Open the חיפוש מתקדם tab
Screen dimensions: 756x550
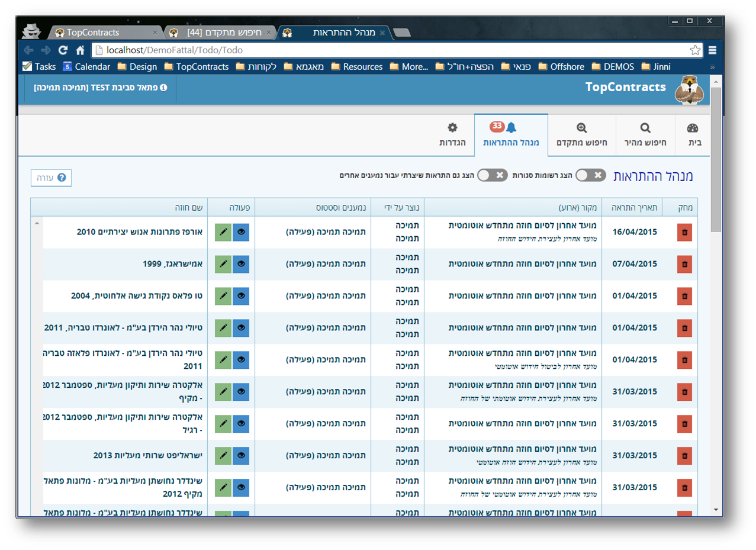581,135
